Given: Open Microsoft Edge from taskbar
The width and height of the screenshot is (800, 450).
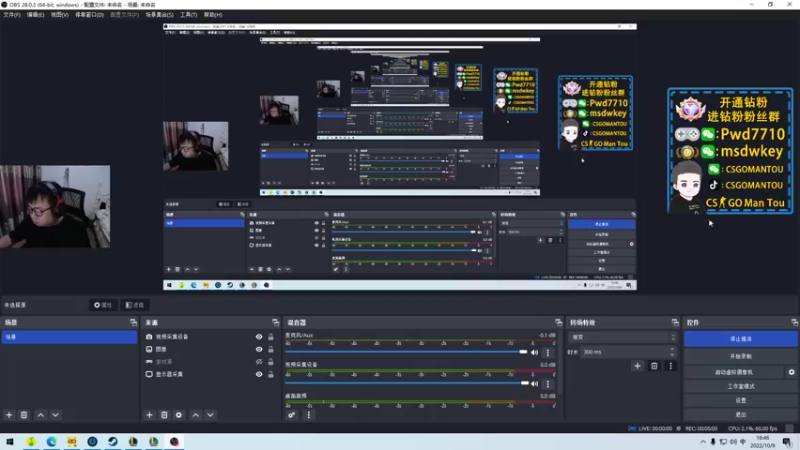Looking at the screenshot, I should [x=52, y=441].
